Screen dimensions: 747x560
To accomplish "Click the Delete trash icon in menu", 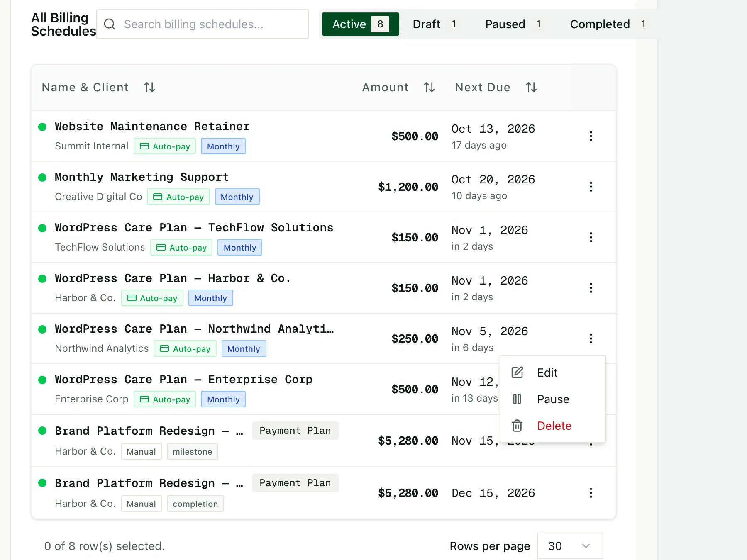I will point(517,426).
